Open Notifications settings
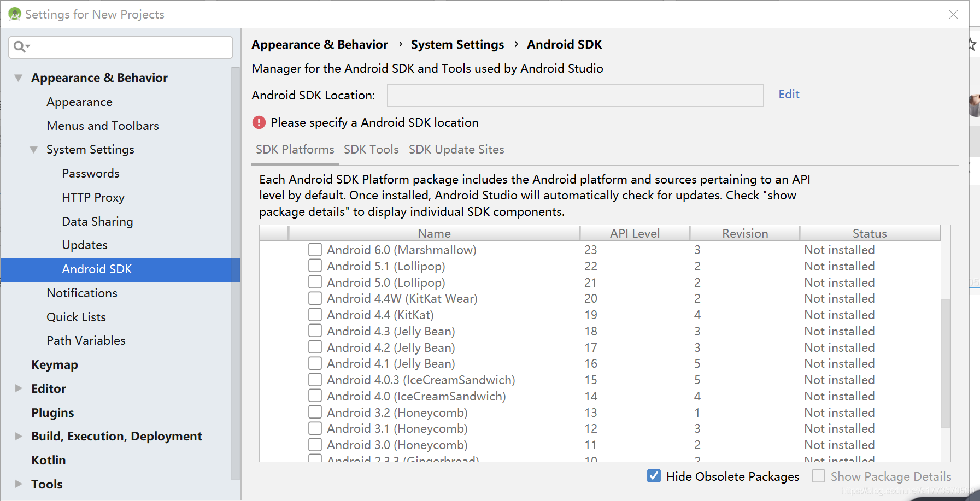980x501 pixels. (82, 293)
